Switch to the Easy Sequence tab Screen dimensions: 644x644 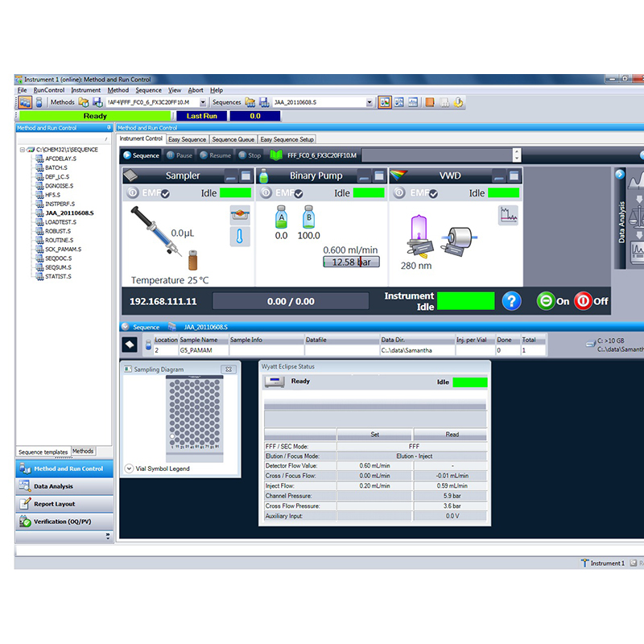(188, 139)
